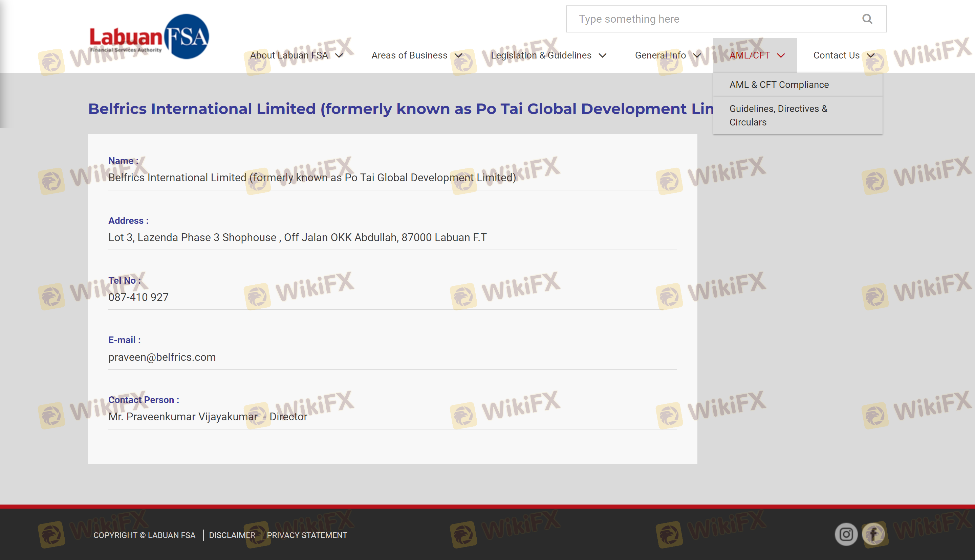Expand General Info chevron arrow
This screenshot has height=560, width=975.
(697, 56)
